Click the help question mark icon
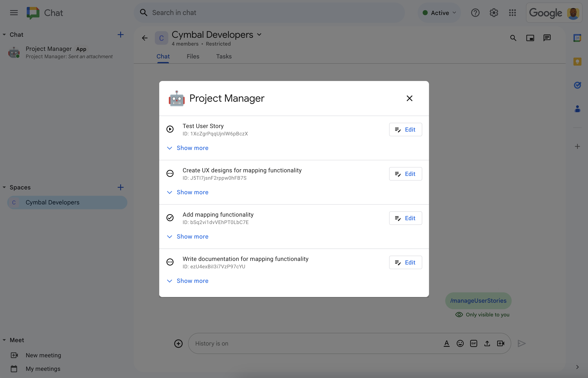 [475, 12]
